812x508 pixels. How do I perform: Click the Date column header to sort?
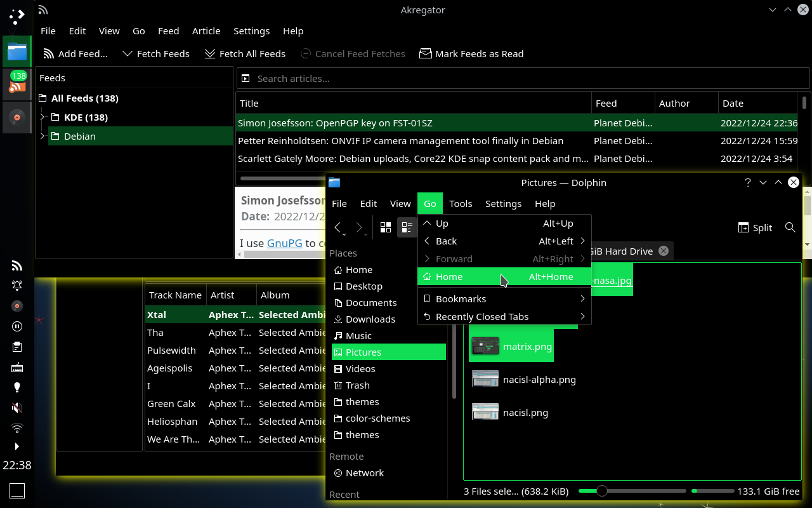pyautogui.click(x=758, y=103)
